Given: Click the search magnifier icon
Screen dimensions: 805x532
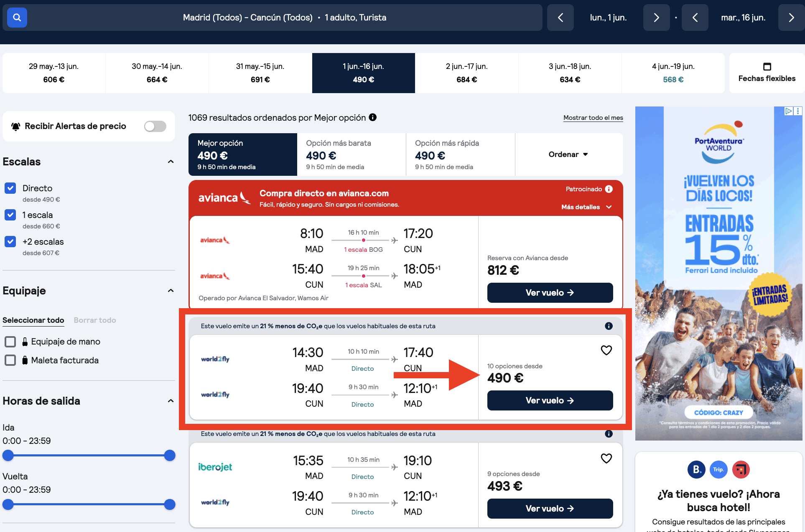Looking at the screenshot, I should click(x=17, y=18).
